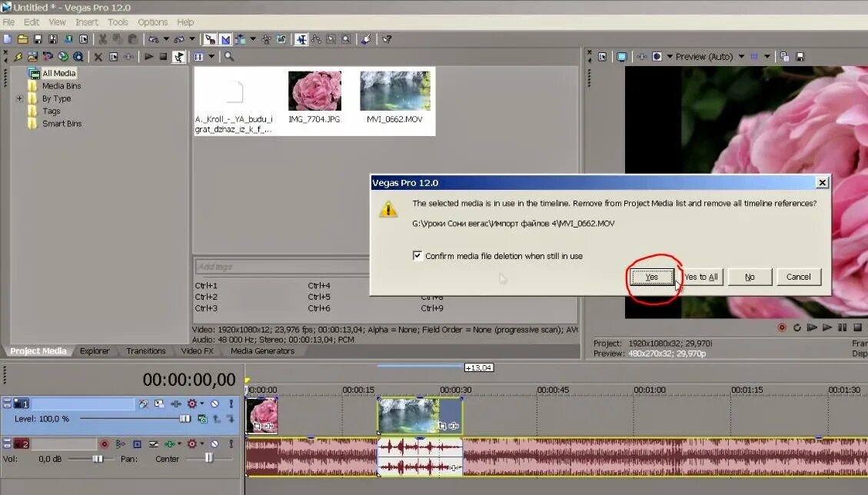Click Pause icon in preview transport
This screenshot has height=495, width=868.
click(843, 327)
